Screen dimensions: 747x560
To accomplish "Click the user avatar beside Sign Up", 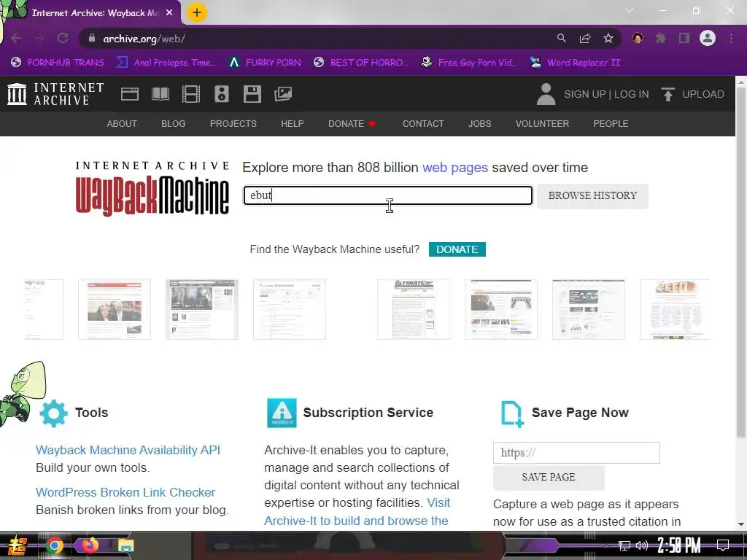I will [546, 94].
